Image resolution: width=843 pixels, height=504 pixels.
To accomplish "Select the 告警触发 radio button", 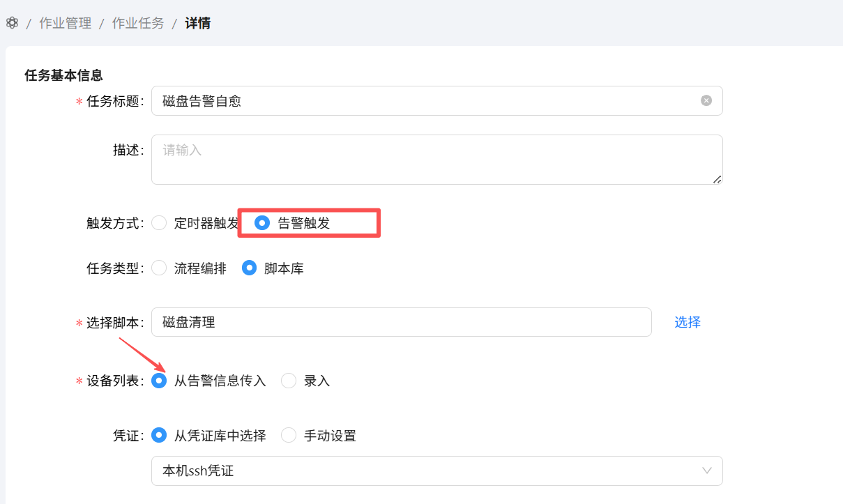I will 262,223.
